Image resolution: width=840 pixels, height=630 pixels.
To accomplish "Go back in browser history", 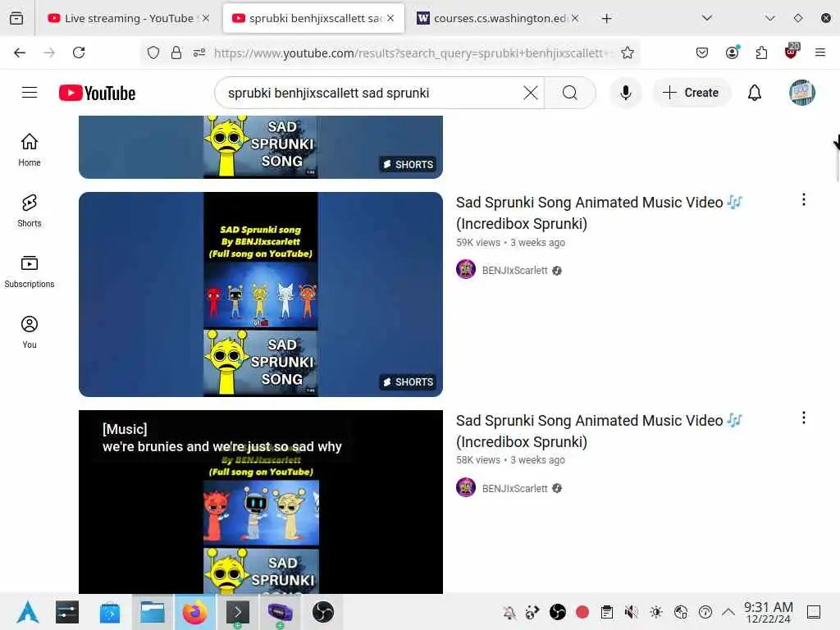I will pyautogui.click(x=20, y=52).
